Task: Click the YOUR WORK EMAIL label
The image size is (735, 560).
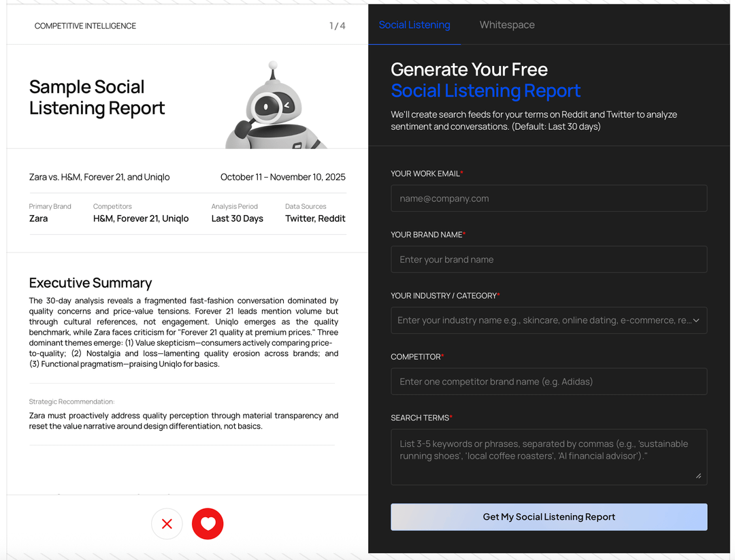Action: coord(427,174)
